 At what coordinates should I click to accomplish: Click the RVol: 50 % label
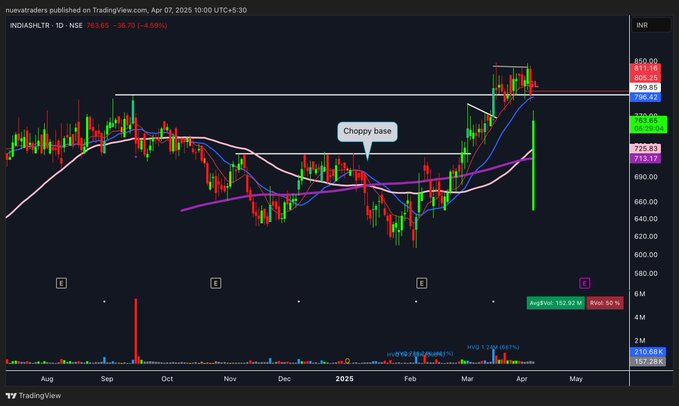[x=605, y=303]
